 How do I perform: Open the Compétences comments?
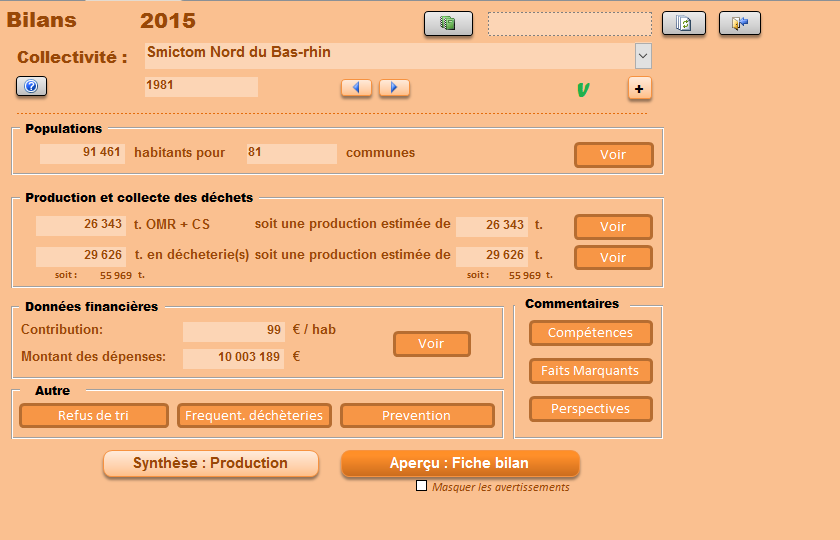tap(590, 333)
